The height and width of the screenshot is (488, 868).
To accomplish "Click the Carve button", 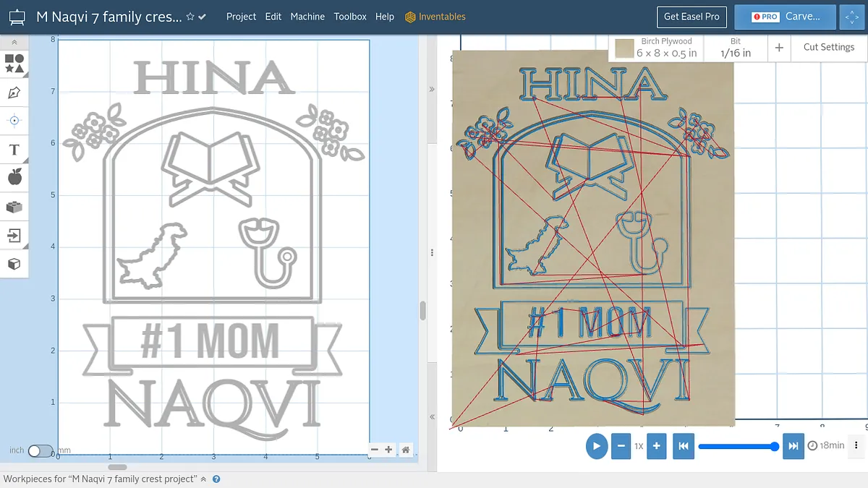I will 785,17.
